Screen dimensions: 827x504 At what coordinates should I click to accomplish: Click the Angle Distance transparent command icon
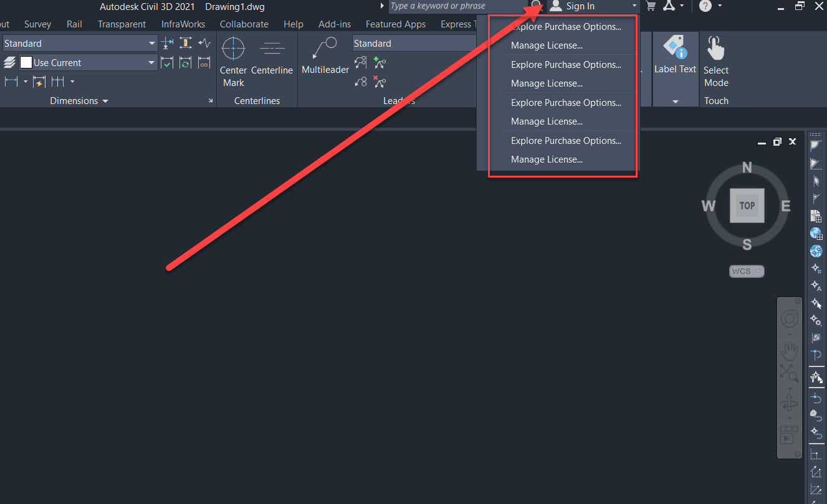point(816,146)
